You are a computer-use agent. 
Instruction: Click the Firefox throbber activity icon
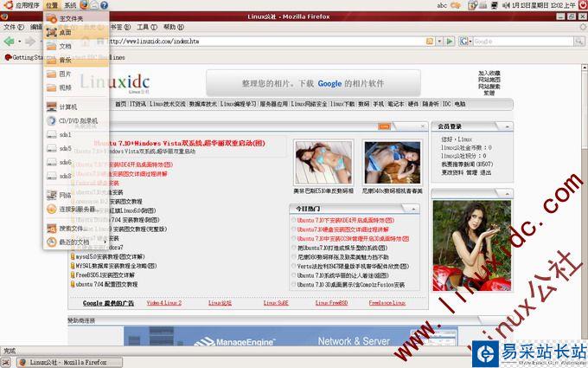tap(583, 27)
